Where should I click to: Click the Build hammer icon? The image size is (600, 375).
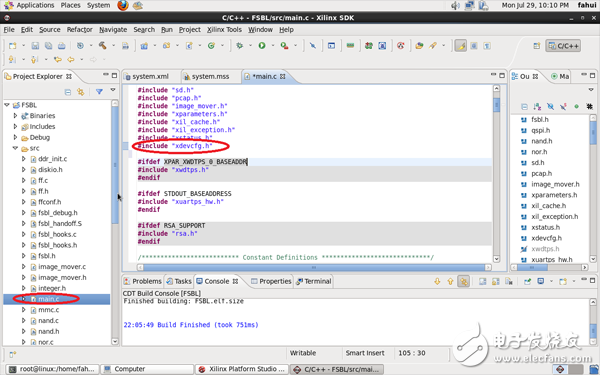(x=103, y=46)
